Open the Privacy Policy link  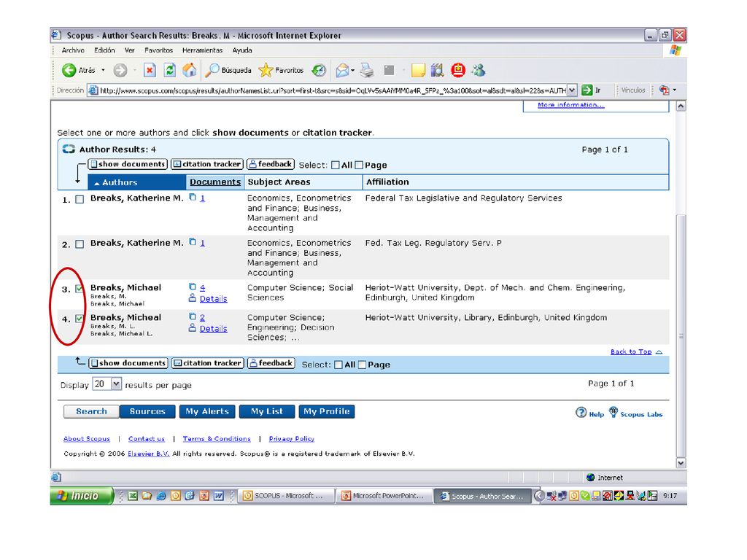(x=292, y=438)
